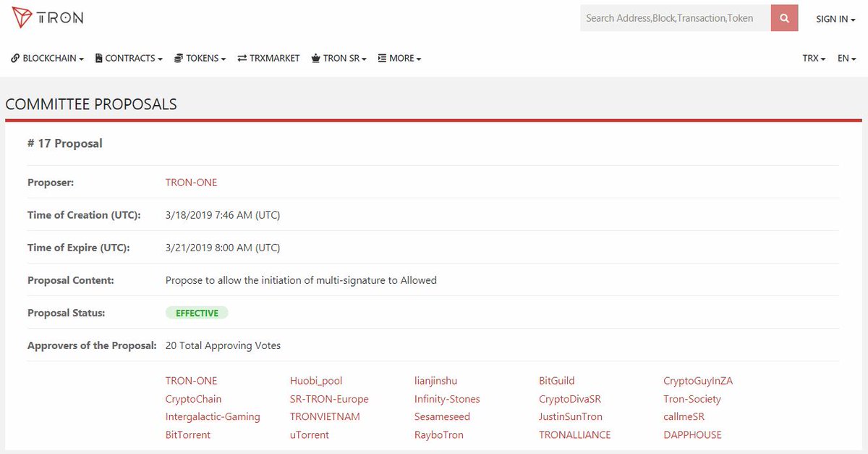The width and height of the screenshot is (868, 454).
Task: Focus the address/block/transaction search field
Action: tap(676, 18)
